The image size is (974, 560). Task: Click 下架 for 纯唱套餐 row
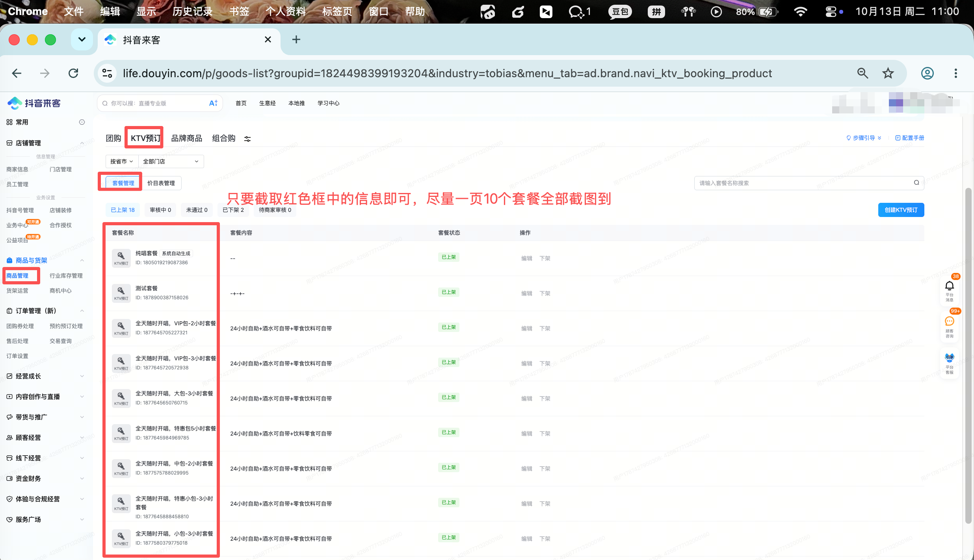coord(545,258)
